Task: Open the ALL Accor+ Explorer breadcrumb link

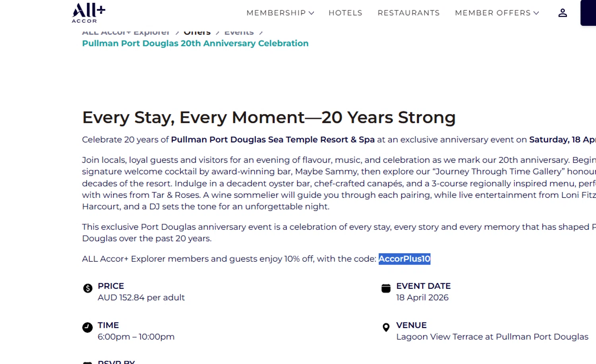Action: click(126, 33)
